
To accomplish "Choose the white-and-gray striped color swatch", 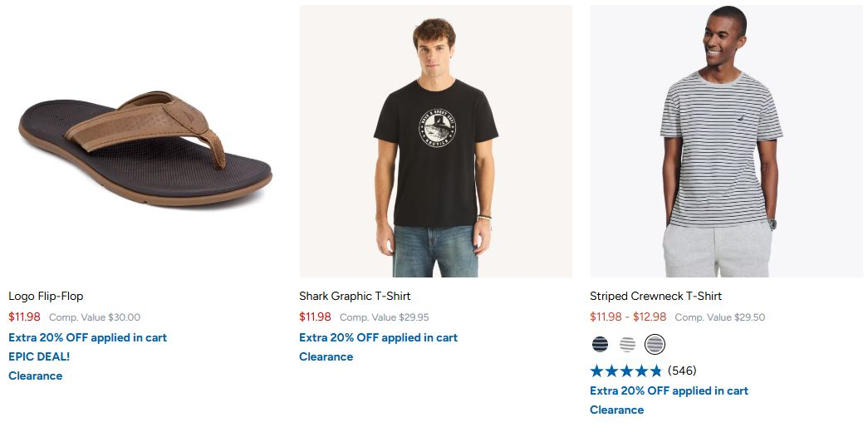I will pos(627,345).
